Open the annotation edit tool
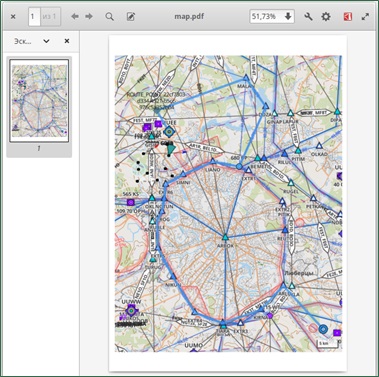The width and height of the screenshot is (379, 377). click(131, 16)
